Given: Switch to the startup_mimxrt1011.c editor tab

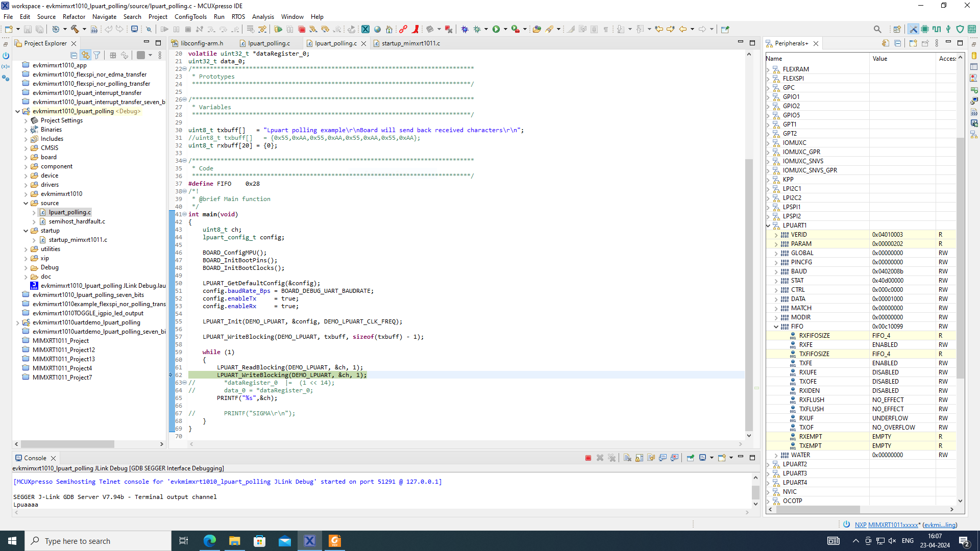Looking at the screenshot, I should 410,43.
